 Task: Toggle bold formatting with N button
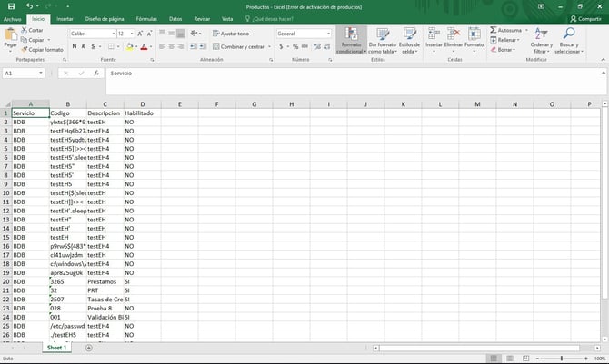[74, 46]
